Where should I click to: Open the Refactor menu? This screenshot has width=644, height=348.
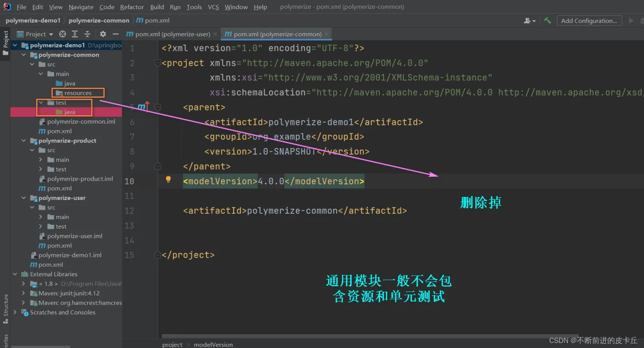tap(132, 7)
